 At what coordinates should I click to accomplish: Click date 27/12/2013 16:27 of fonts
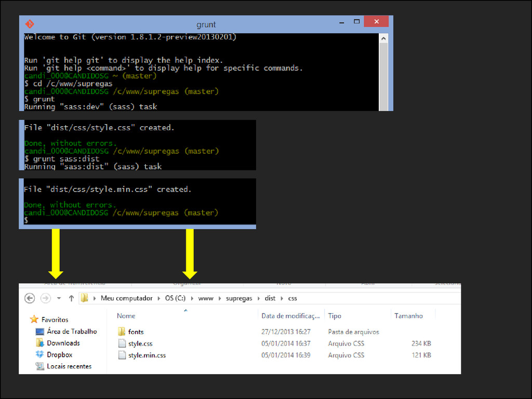(286, 332)
